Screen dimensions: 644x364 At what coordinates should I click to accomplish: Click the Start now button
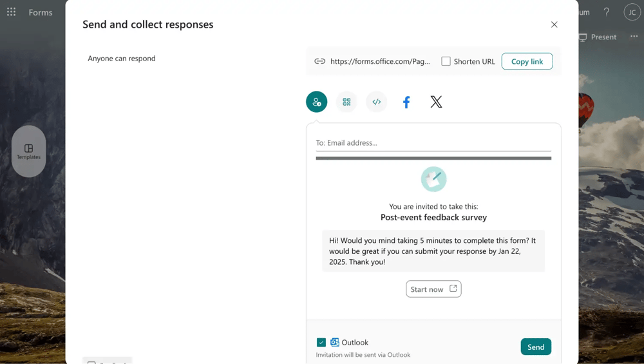tap(433, 289)
